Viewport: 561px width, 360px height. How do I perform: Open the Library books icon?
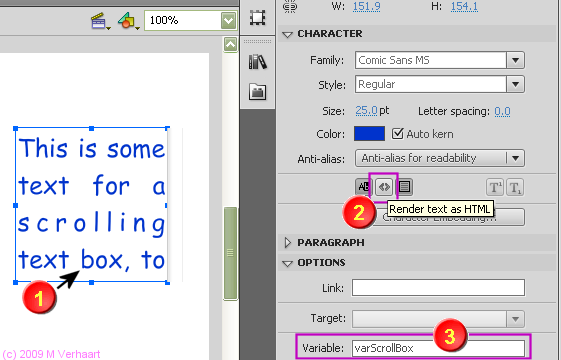257,62
